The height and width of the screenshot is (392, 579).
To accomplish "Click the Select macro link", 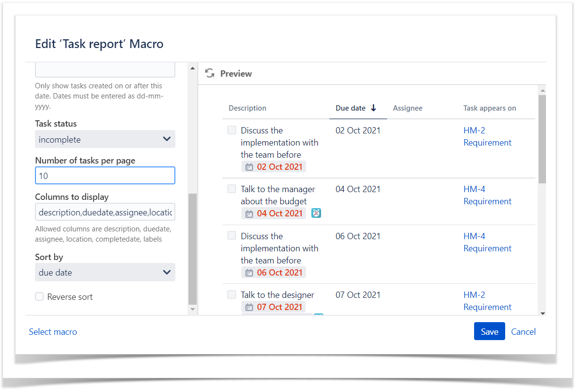I will point(53,331).
